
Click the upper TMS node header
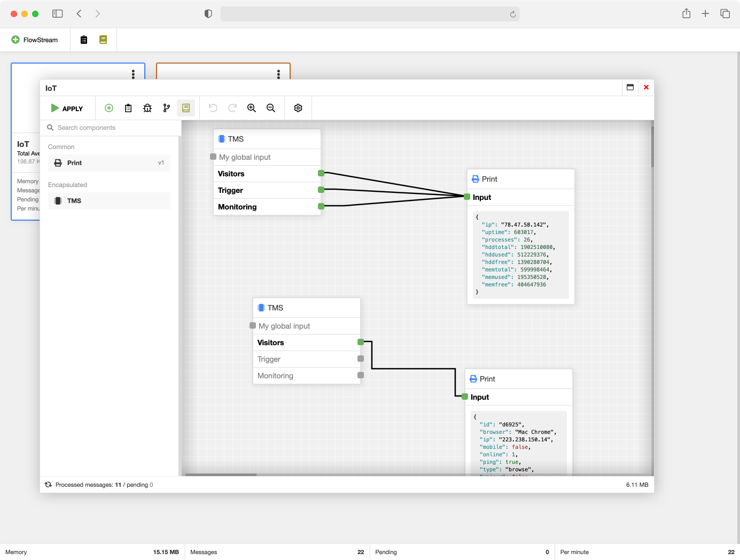267,139
